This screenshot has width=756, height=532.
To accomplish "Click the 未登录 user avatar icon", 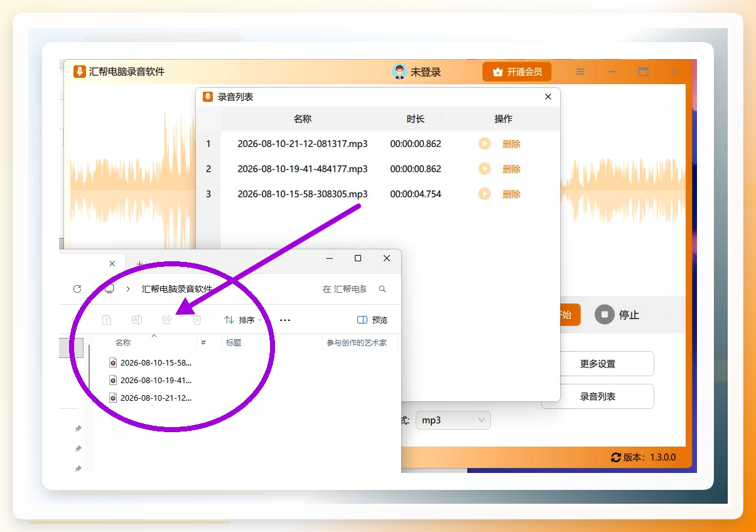I will pyautogui.click(x=399, y=72).
